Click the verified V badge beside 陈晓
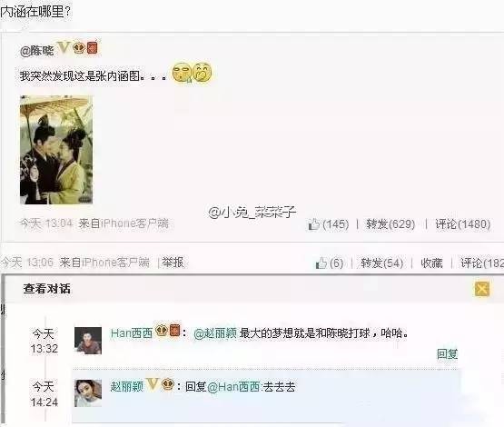504x427 pixels. click(64, 48)
